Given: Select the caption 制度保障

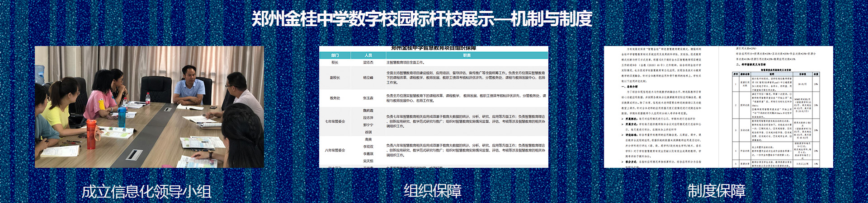Looking at the screenshot, I should coord(716,190).
